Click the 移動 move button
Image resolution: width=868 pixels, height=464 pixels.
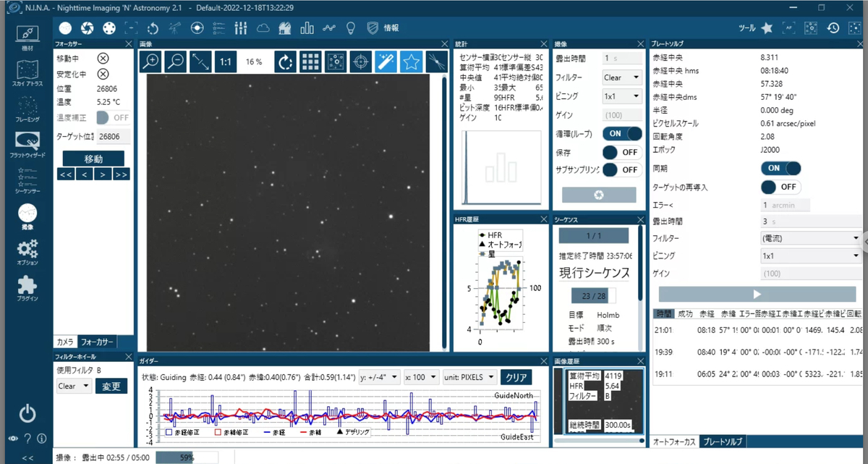click(93, 159)
